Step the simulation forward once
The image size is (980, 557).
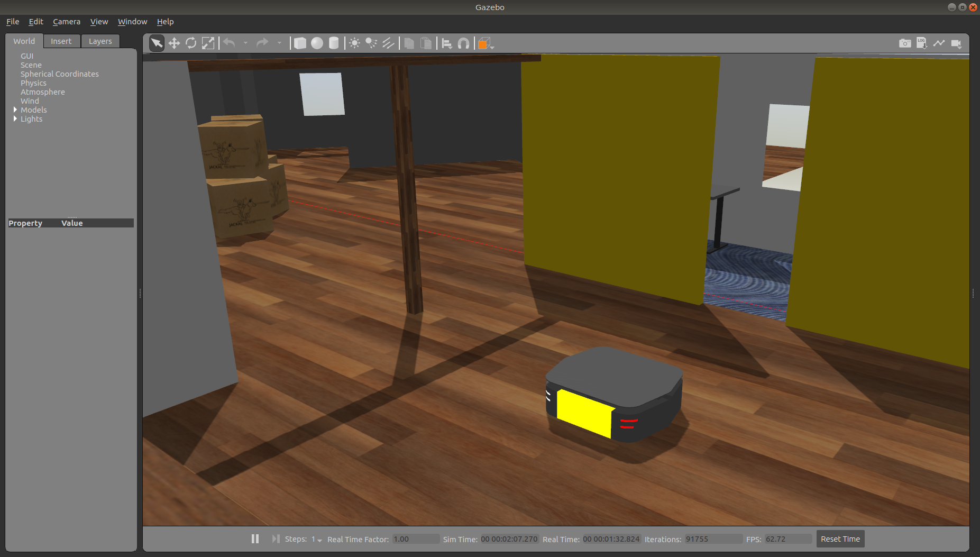(276, 538)
